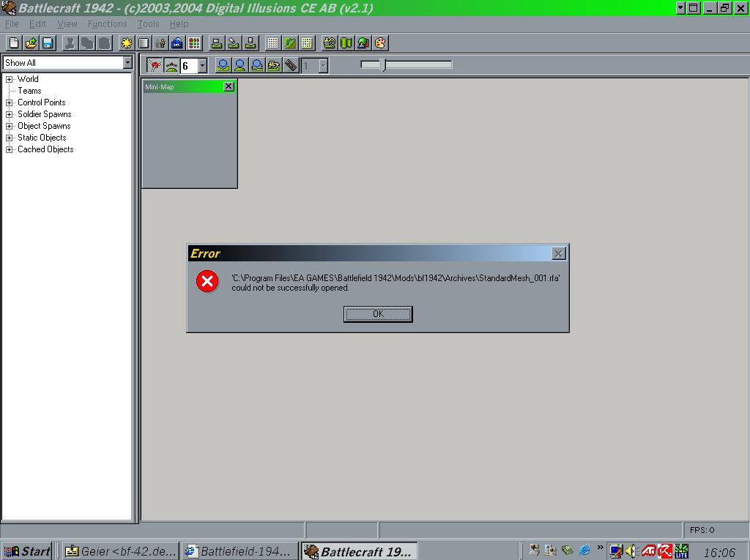750x560 pixels.
Task: Click the tree and landscape icon
Action: 363,43
